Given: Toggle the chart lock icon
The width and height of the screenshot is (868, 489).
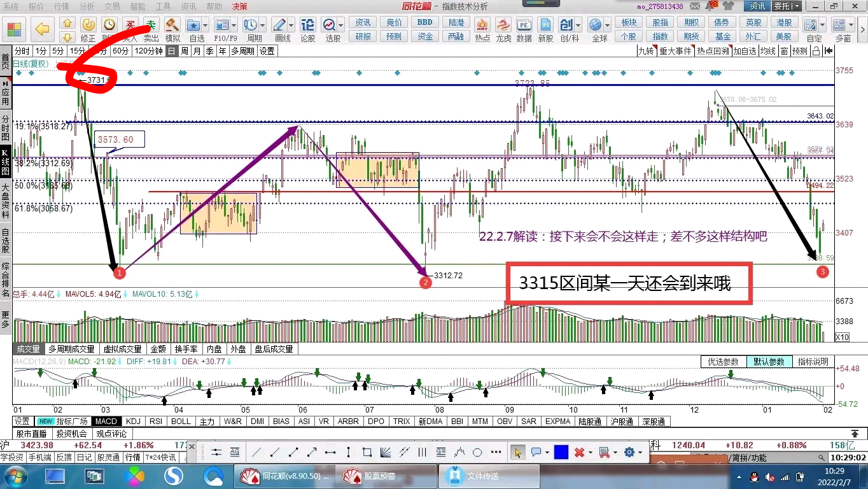Looking at the screenshot, I should (x=816, y=51).
